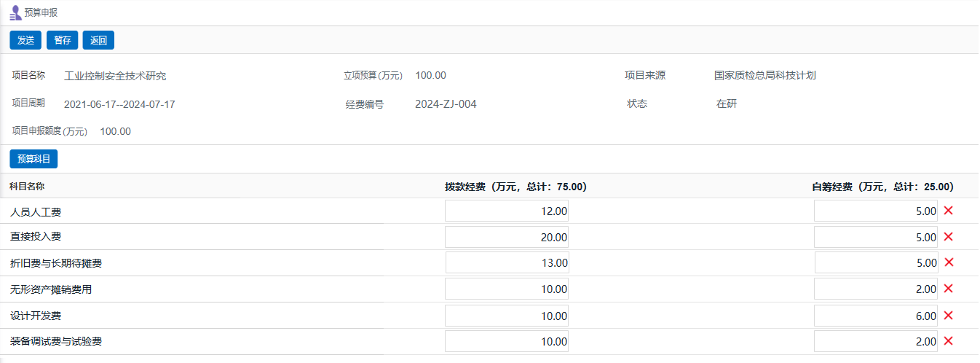Image resolution: width=980 pixels, height=363 pixels.
Task: Focus 无形资产摊销费用 拨款经费 input field
Action: tap(507, 289)
